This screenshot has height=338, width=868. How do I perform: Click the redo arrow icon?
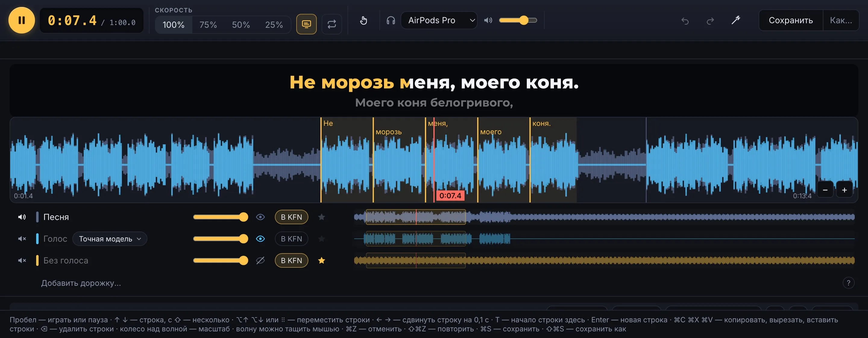pos(710,21)
